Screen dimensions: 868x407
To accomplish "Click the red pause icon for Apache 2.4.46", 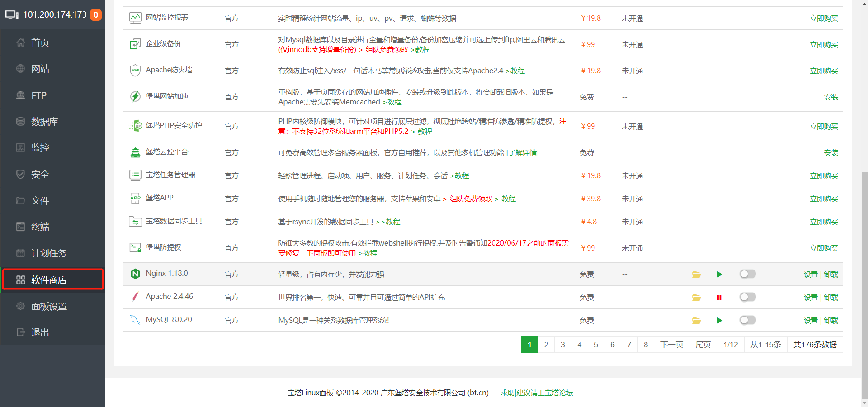I will pos(719,298).
